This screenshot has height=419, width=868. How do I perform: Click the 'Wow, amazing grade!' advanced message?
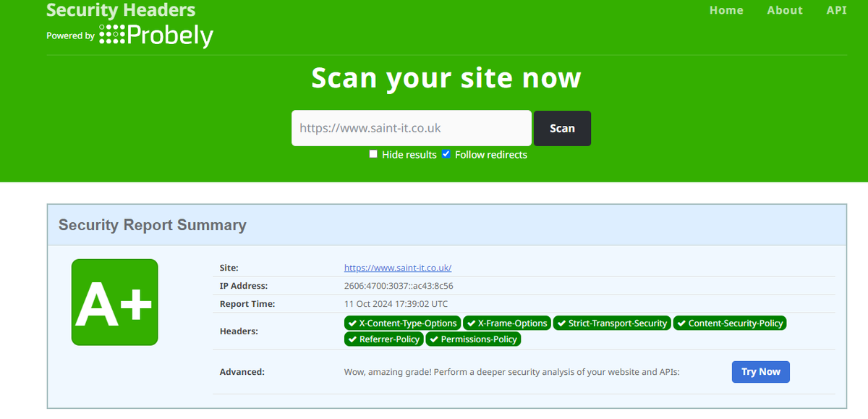click(512, 372)
